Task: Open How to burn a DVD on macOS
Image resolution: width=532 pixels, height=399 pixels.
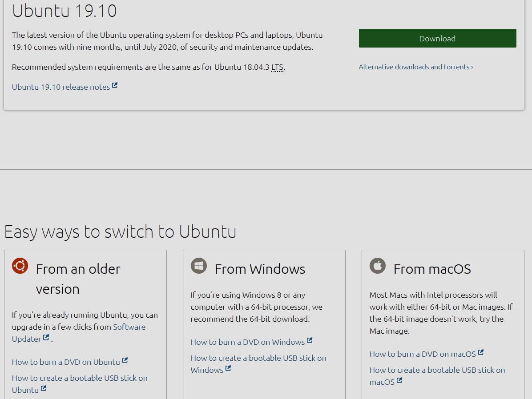Action: click(x=423, y=354)
